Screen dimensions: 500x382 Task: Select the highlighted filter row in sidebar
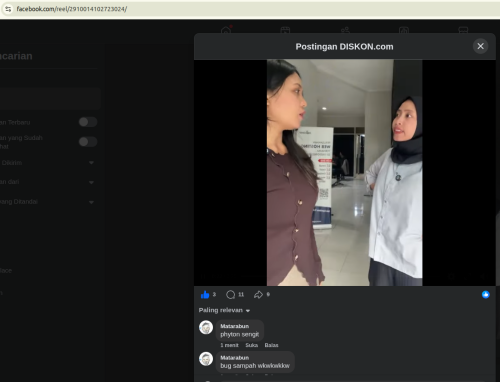[x=50, y=99]
